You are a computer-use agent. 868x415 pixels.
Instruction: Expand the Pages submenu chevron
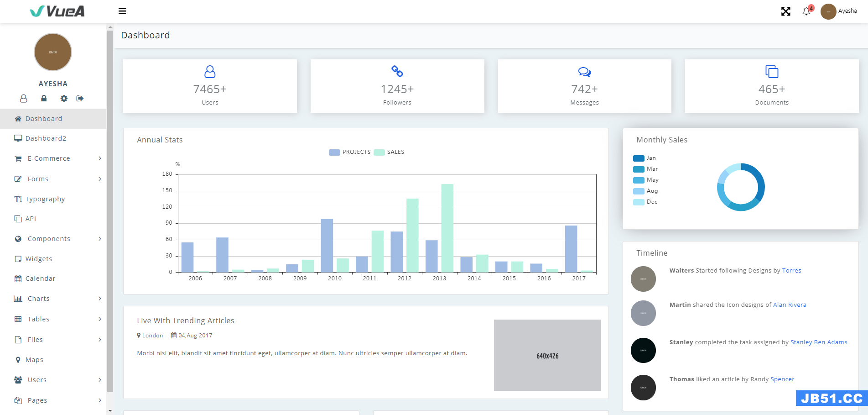click(x=100, y=400)
